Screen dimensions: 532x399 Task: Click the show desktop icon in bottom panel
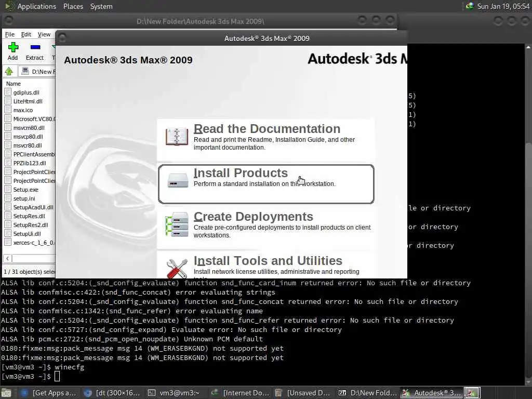[6, 393]
